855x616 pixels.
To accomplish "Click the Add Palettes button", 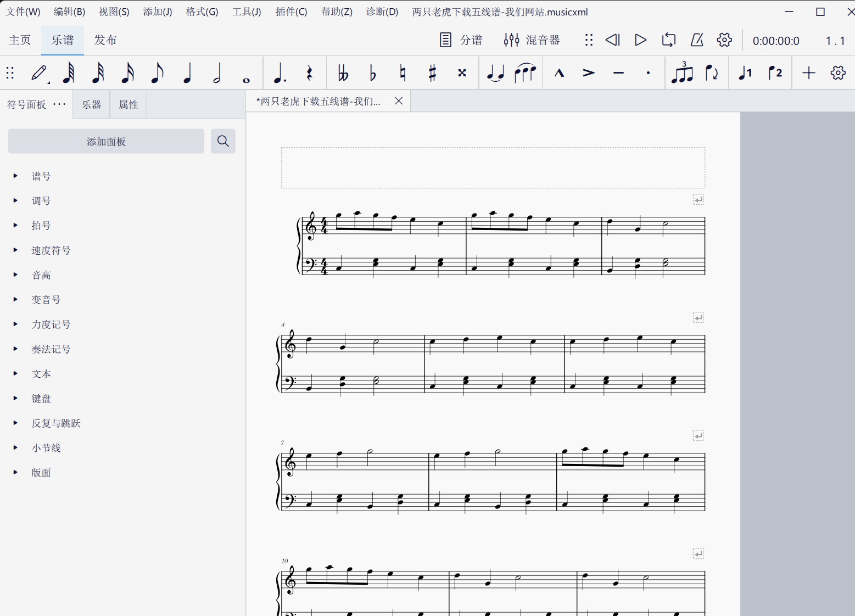I will click(106, 142).
